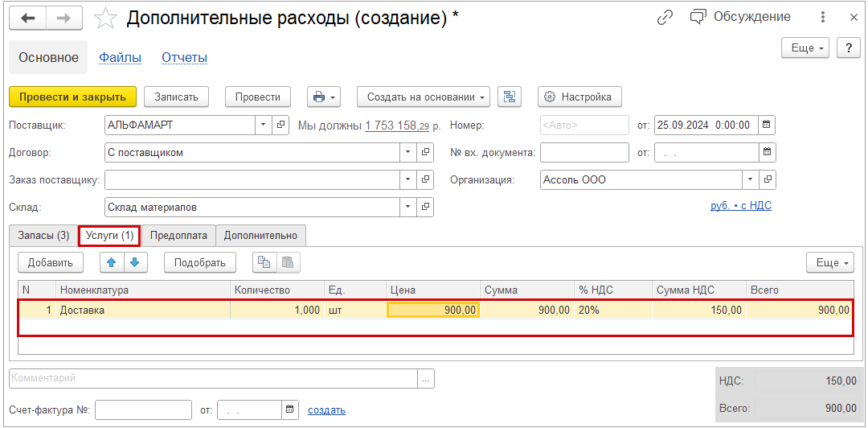The image size is (868, 428).
Task: Open comment editor with the ellipsis button
Action: pyautogui.click(x=426, y=379)
